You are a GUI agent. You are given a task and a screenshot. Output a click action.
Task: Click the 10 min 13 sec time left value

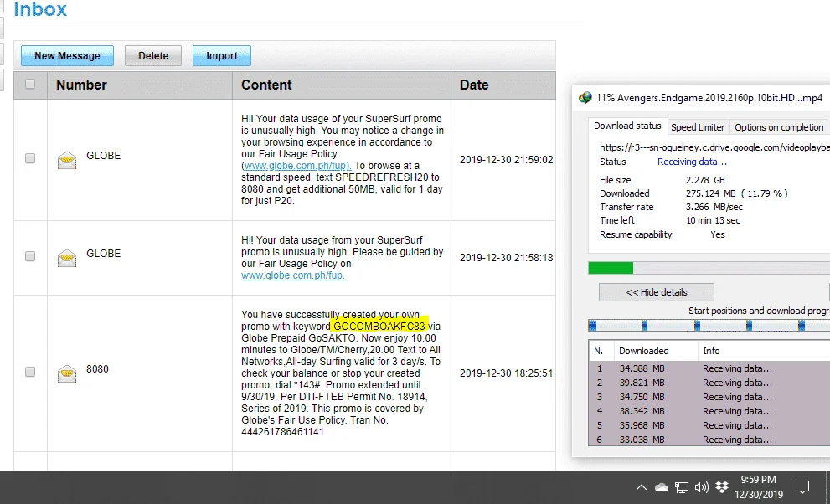tap(713, 220)
